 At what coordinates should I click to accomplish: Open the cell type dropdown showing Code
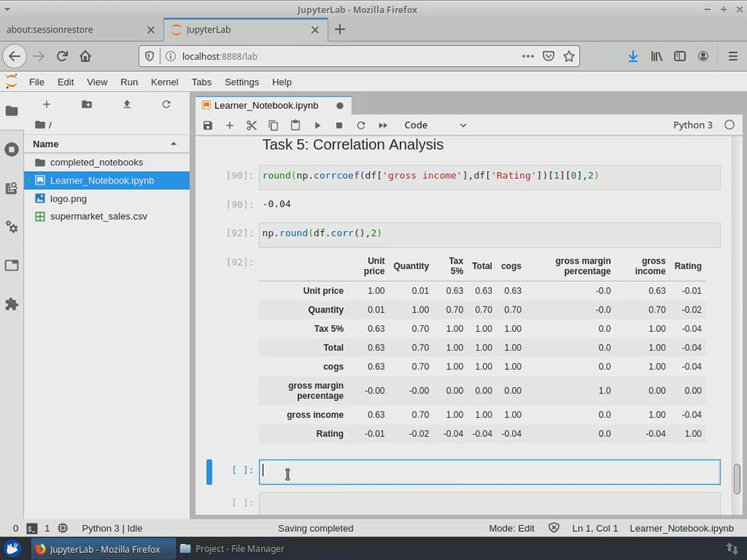pos(434,125)
